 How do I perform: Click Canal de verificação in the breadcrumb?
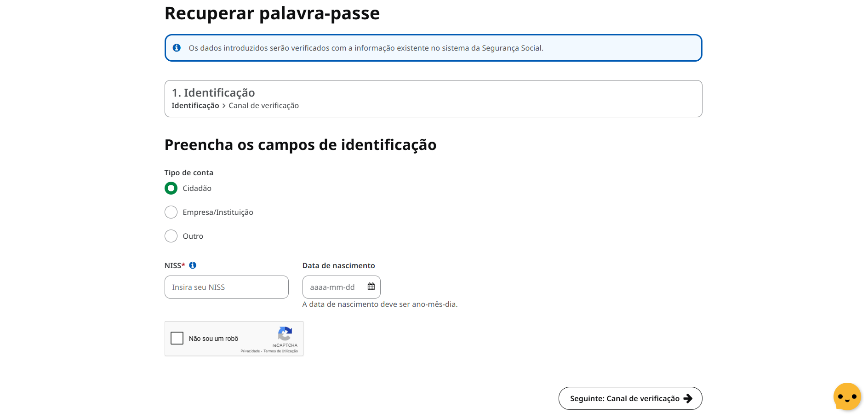click(x=263, y=105)
